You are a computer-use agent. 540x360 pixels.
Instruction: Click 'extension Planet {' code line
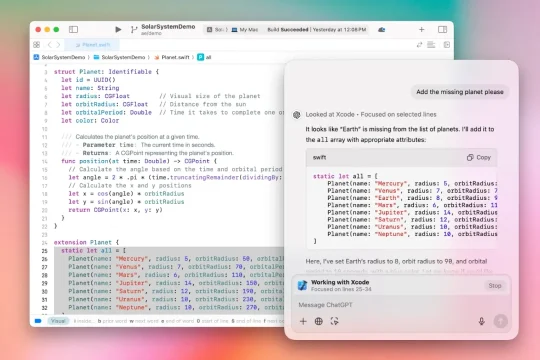click(86, 243)
